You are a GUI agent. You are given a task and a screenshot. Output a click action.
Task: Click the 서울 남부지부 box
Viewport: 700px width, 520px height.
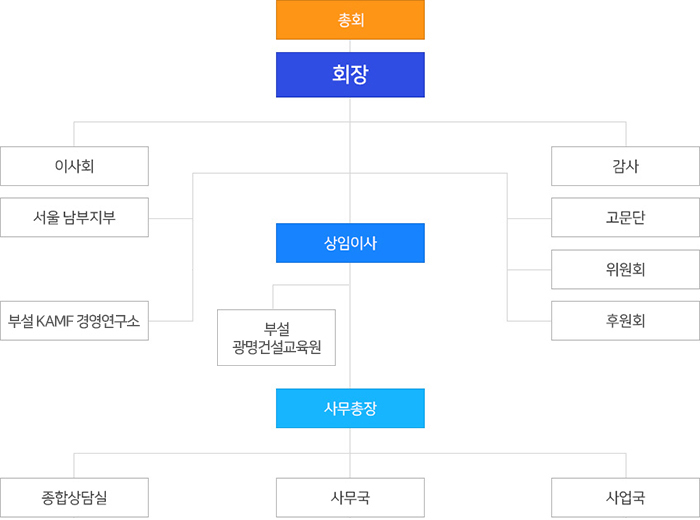pos(74,217)
